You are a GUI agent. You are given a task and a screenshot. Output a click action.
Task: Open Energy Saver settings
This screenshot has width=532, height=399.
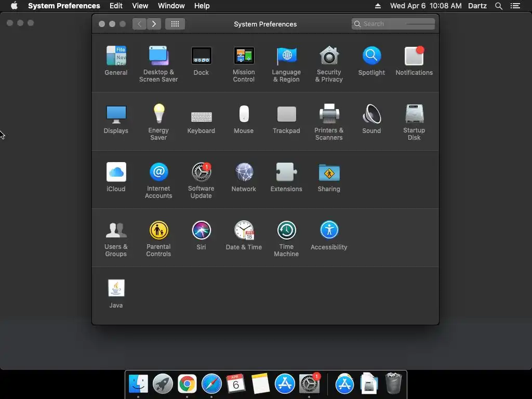click(x=158, y=122)
